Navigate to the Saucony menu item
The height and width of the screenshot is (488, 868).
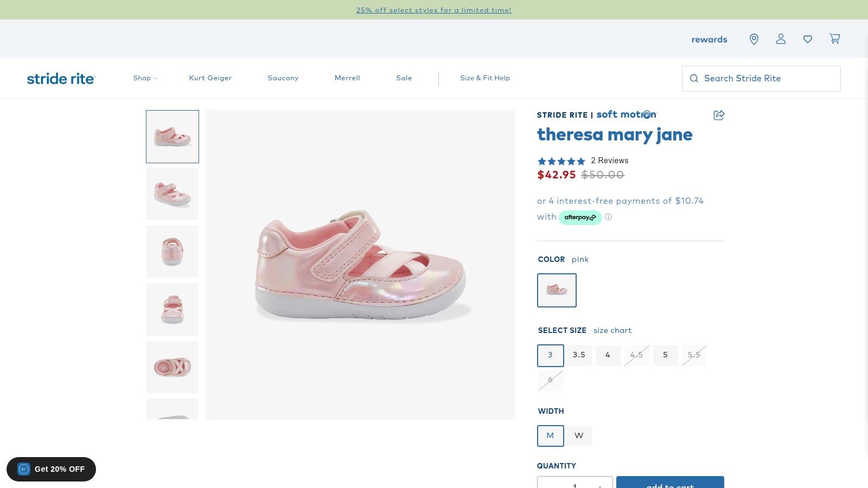[283, 78]
